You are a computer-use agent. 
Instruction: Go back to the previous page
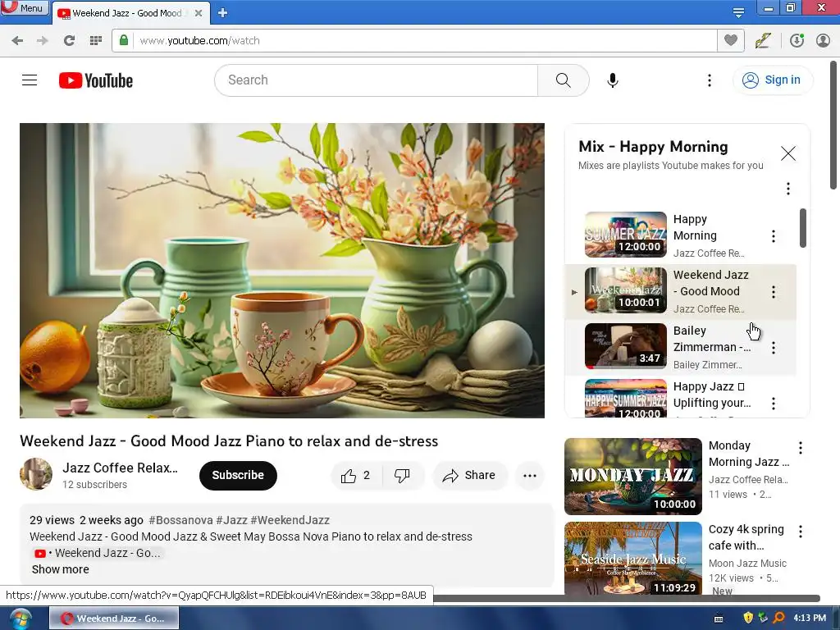click(17, 40)
